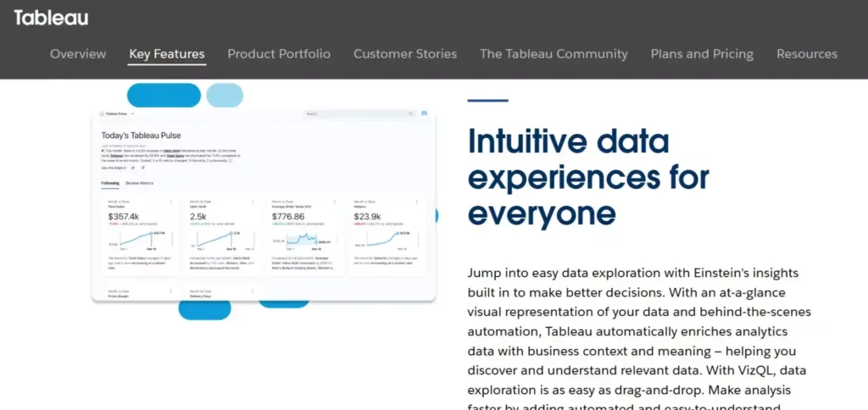Click the Tableau logo
The height and width of the screenshot is (410, 868).
pos(51,18)
